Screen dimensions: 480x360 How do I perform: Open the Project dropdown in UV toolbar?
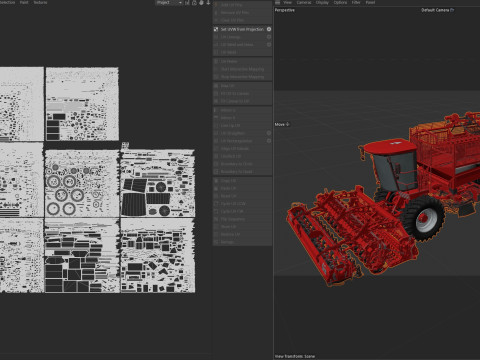(169, 3)
